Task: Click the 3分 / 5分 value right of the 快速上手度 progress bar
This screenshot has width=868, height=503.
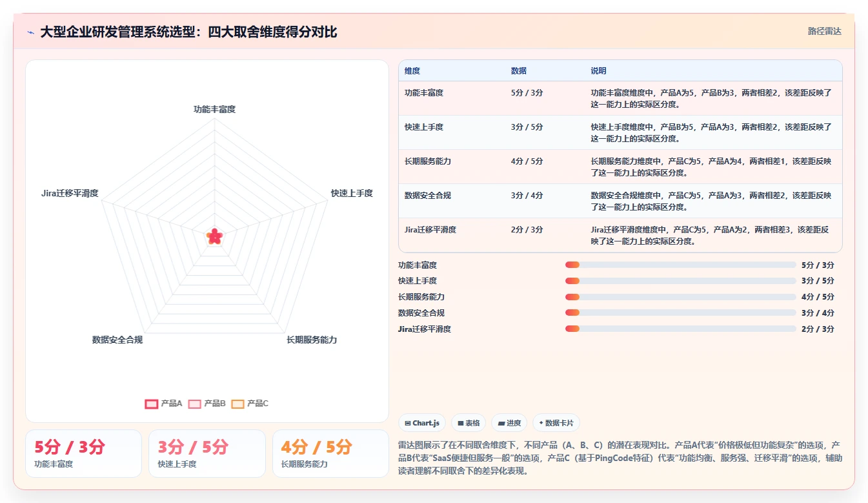Action: pos(818,281)
